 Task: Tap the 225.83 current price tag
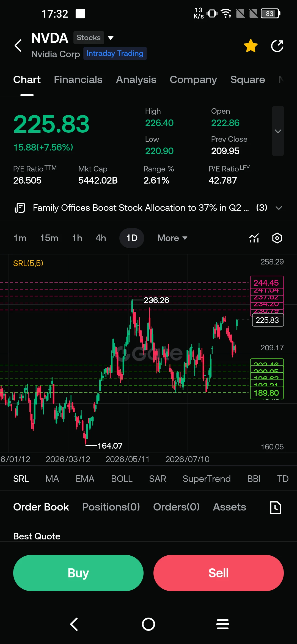click(268, 320)
